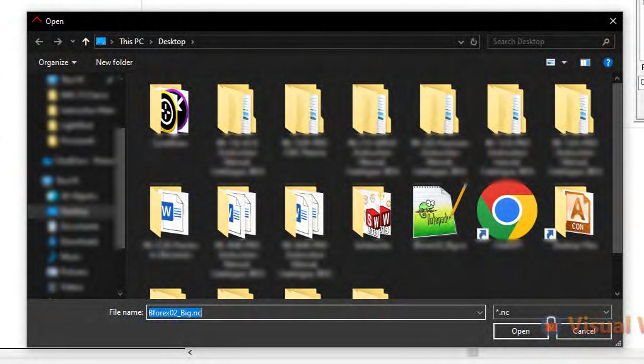Click the Cancel button
Screen dimensions: 644x364
click(583, 331)
